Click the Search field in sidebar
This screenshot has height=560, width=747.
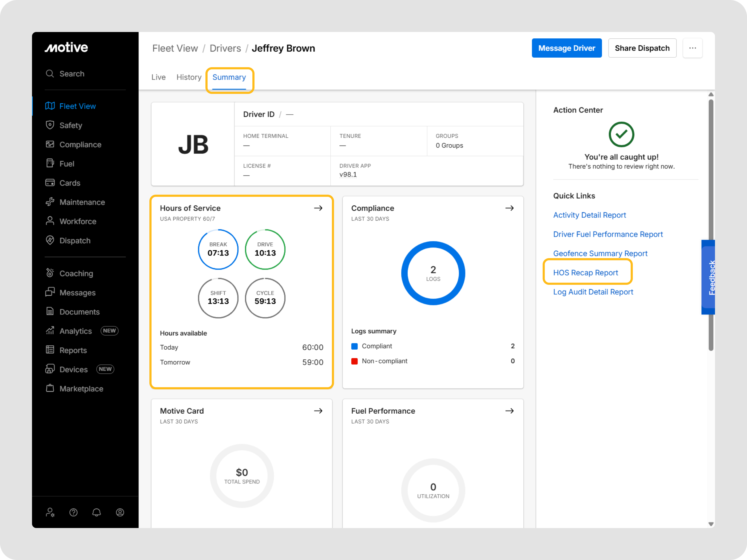coord(71,74)
